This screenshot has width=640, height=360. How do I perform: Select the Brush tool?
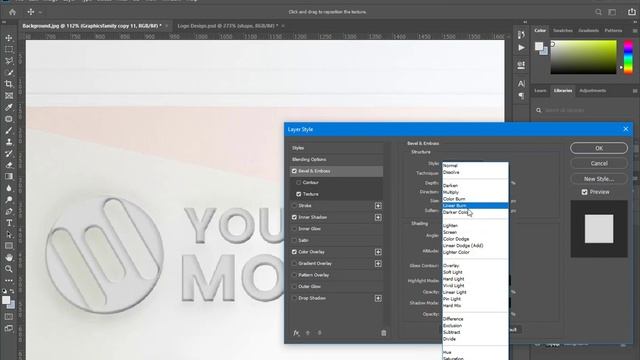[9, 131]
